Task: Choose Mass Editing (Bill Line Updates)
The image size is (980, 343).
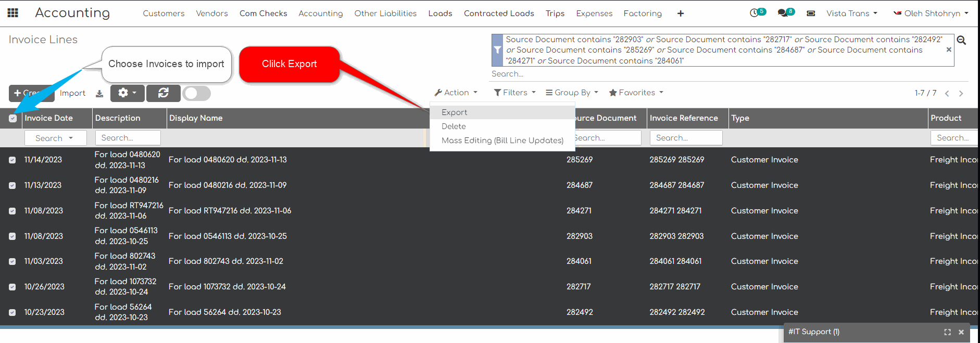Action: coord(502,141)
